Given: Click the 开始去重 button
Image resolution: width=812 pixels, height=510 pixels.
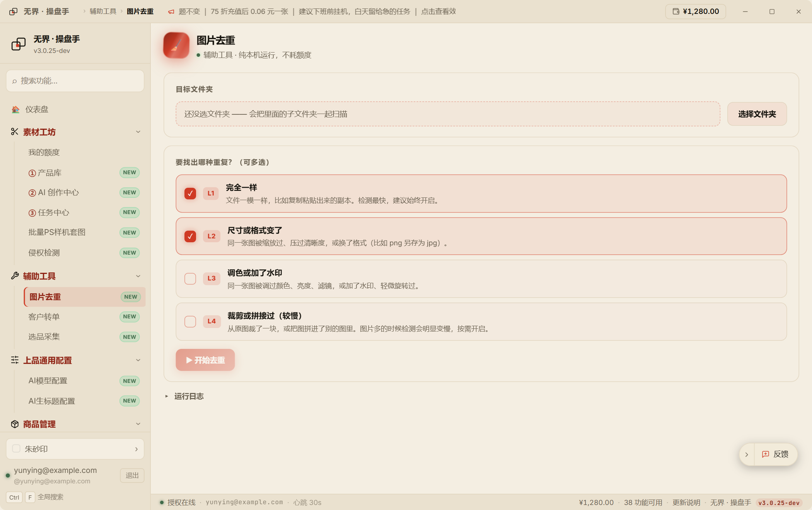Looking at the screenshot, I should click(205, 360).
